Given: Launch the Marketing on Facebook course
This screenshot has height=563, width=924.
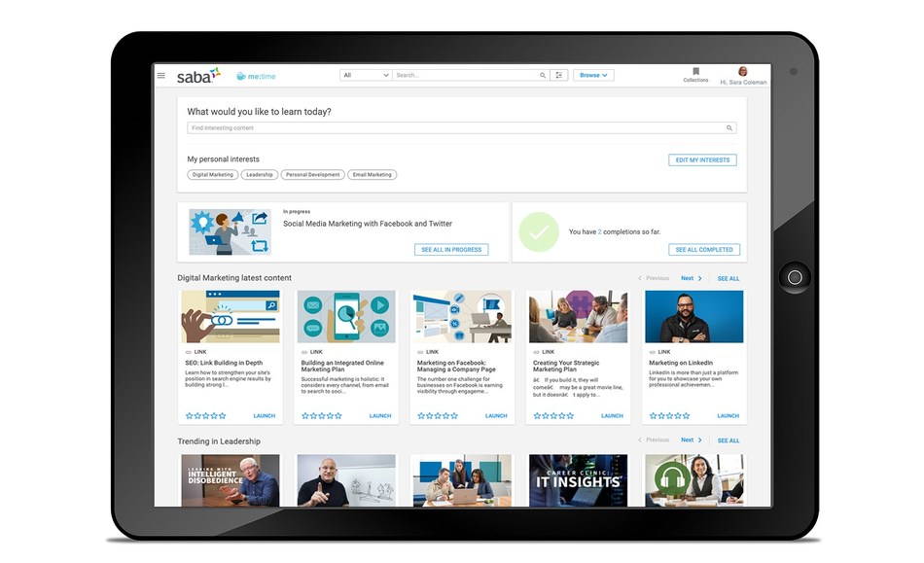Looking at the screenshot, I should [x=496, y=415].
